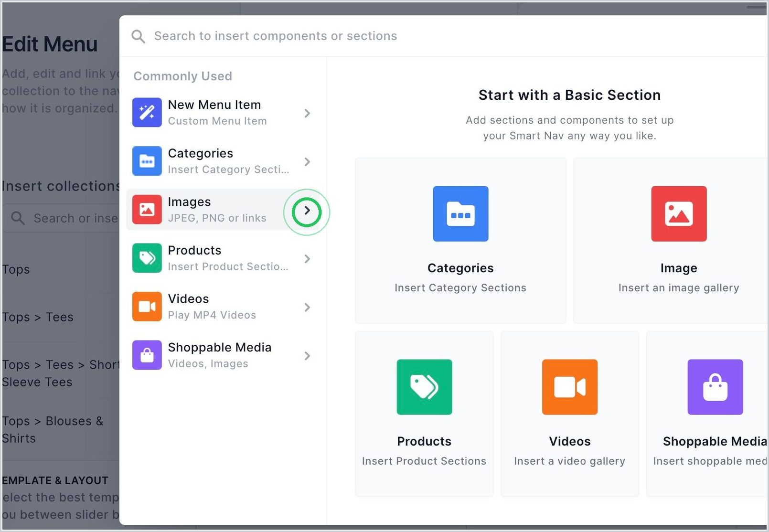This screenshot has height=532, width=769.
Task: Focus the 'Search to insert components or sections' field
Action: 444,36
